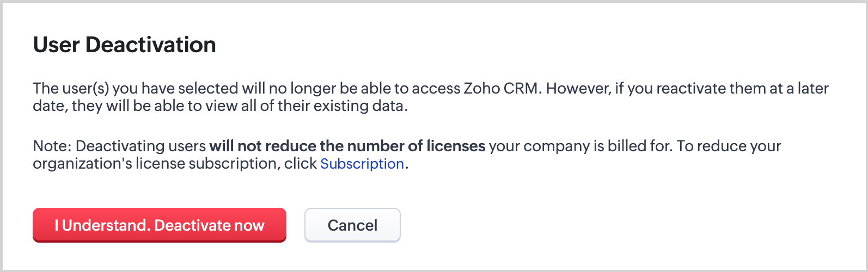
Task: Open the Subscription link
Action: 362,164
